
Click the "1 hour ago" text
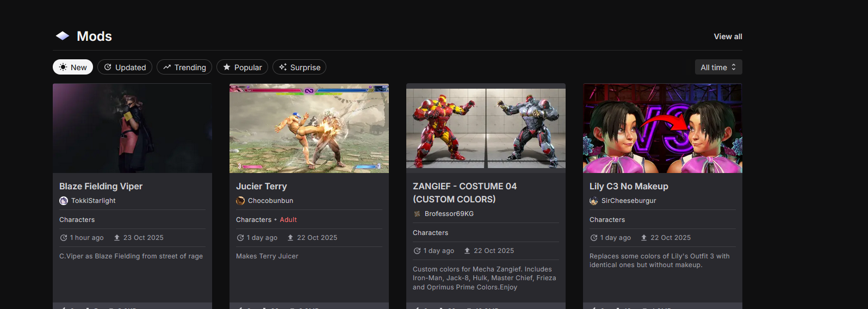click(x=86, y=238)
